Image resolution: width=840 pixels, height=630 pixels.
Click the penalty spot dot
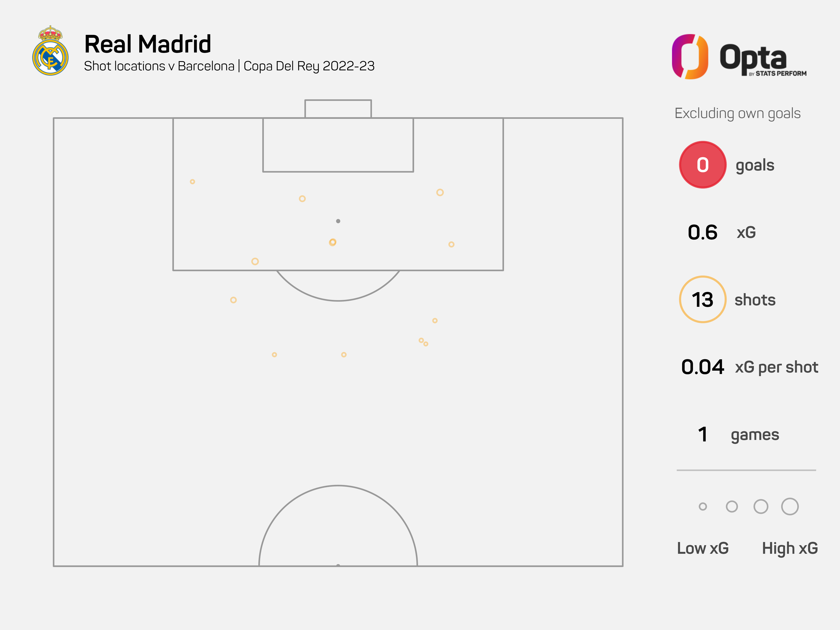[x=338, y=221]
